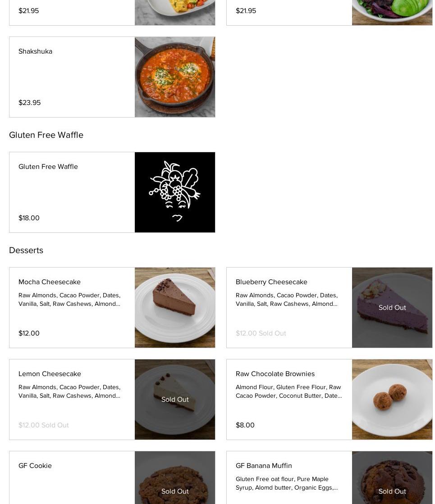The image size is (435, 504).
Task: Click the Raw Chocolate Brownies photo
Action: click(392, 400)
